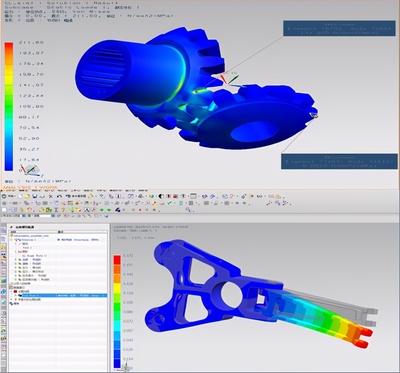
Task: Click the Maximum annotation box near gears
Action: click(x=340, y=29)
